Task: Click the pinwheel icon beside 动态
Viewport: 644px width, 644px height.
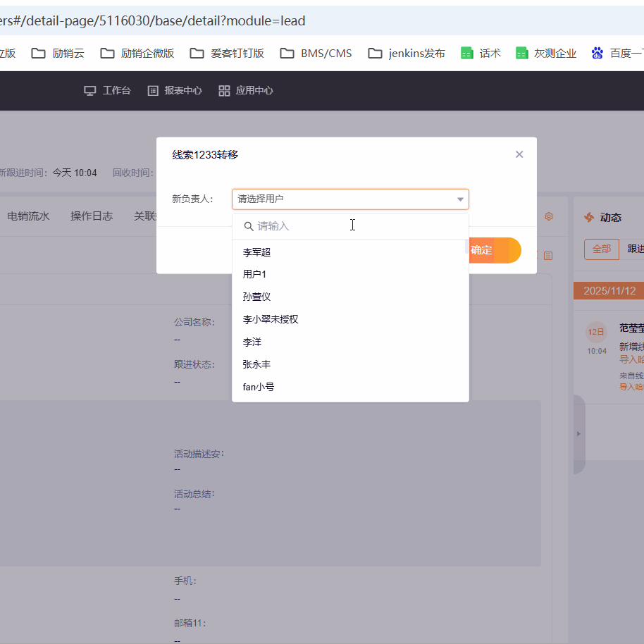Action: [x=589, y=217]
